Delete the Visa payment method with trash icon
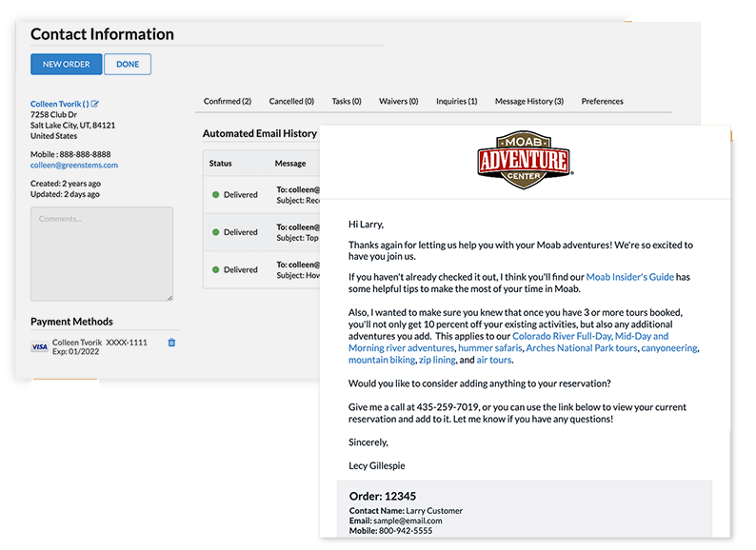 pyautogui.click(x=171, y=343)
